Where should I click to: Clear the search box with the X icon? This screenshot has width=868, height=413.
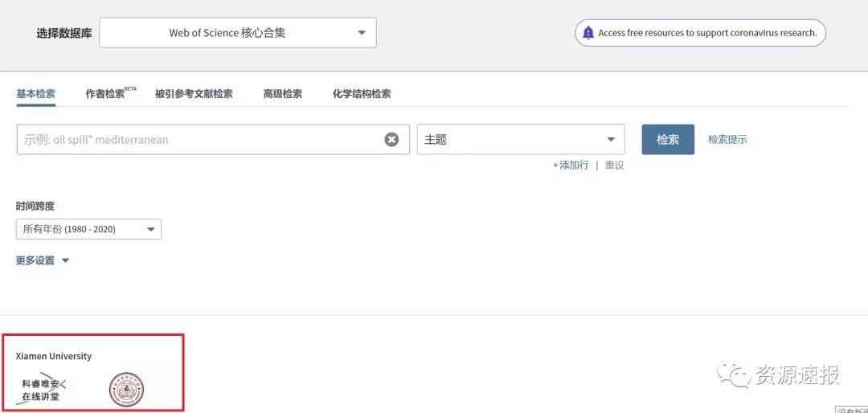(391, 140)
